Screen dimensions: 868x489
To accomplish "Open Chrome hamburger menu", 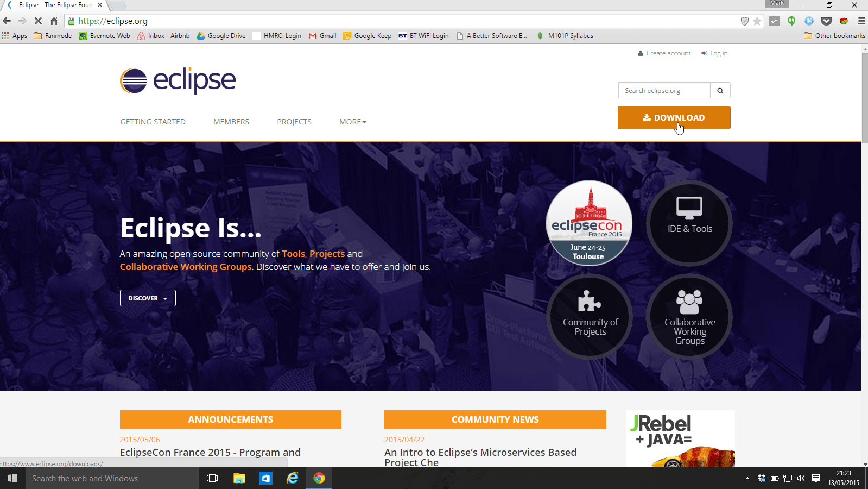I will coord(861,21).
